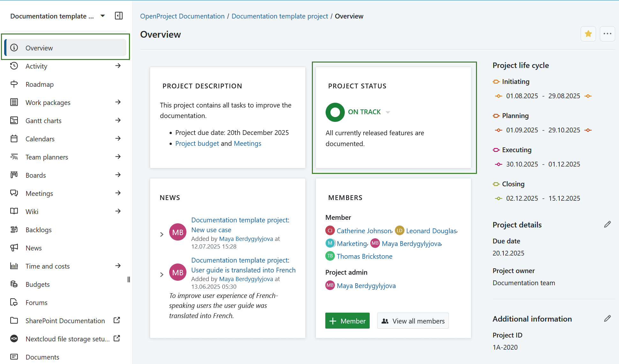The width and height of the screenshot is (619, 364).
Task: Open the Documentation template project selector dropdown
Action: pyautogui.click(x=102, y=16)
